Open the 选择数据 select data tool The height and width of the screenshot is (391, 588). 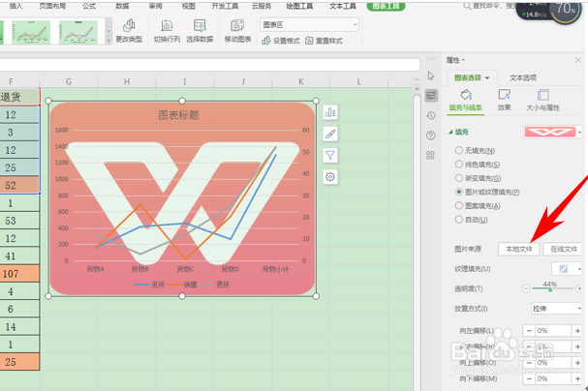(x=200, y=26)
